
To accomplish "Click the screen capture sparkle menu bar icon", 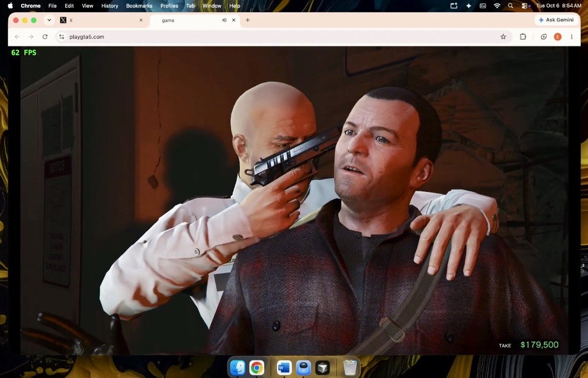I will click(x=454, y=5).
